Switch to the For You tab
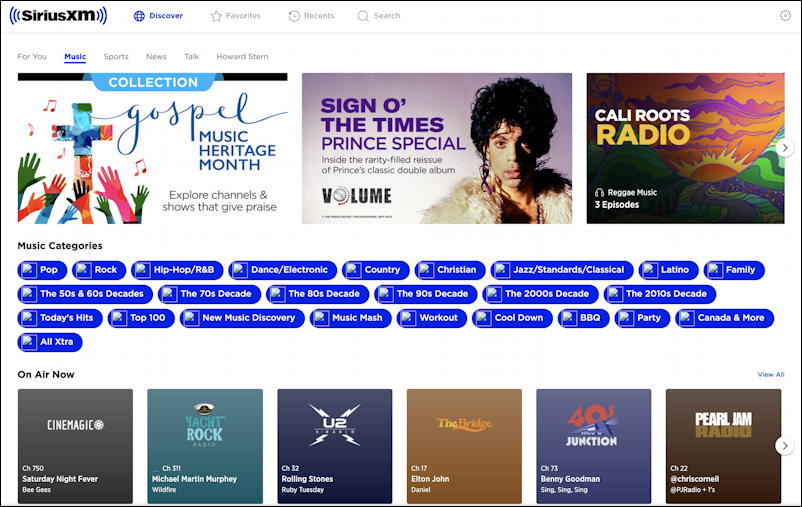Image resolution: width=802 pixels, height=507 pixels. 32,56
